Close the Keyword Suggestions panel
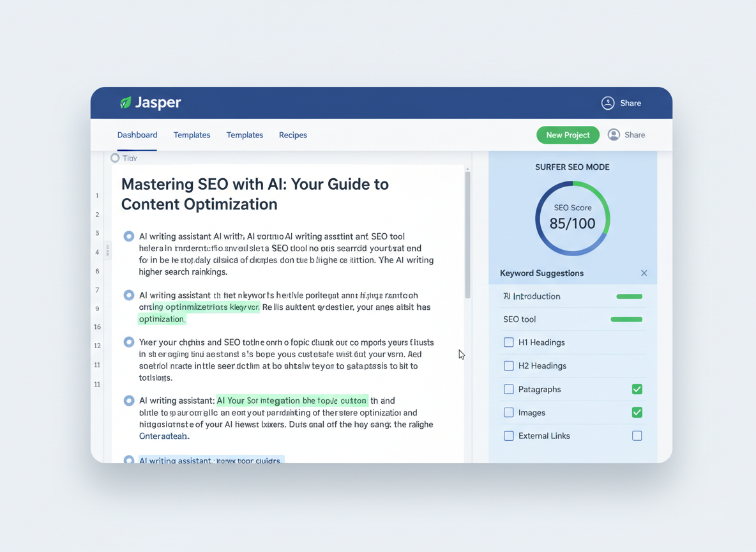This screenshot has height=552, width=756. tap(644, 273)
